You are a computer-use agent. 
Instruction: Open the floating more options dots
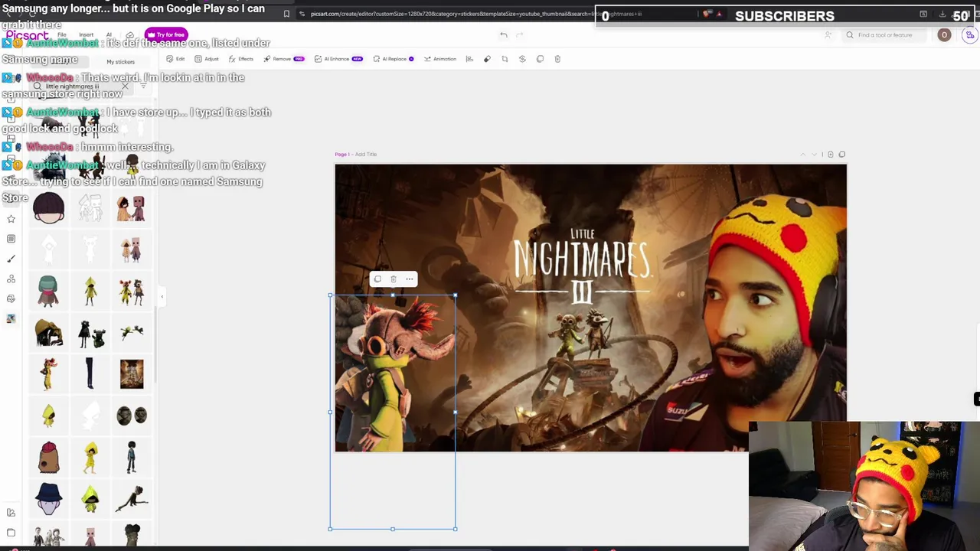410,279
